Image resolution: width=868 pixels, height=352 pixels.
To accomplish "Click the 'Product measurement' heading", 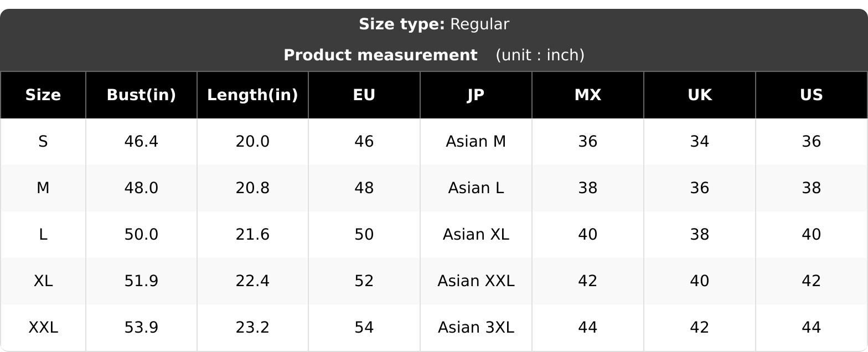I will click(380, 55).
